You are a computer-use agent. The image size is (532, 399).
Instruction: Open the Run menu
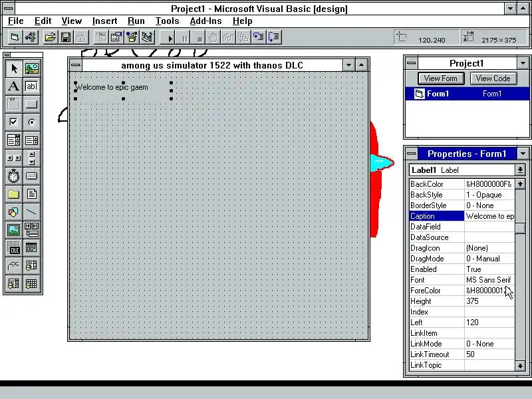(136, 21)
